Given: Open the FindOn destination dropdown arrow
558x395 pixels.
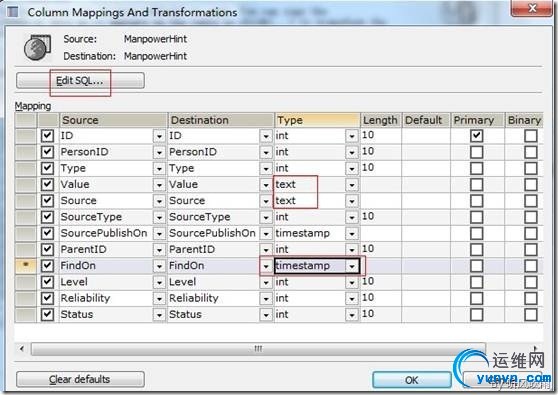Looking at the screenshot, I should point(265,266).
